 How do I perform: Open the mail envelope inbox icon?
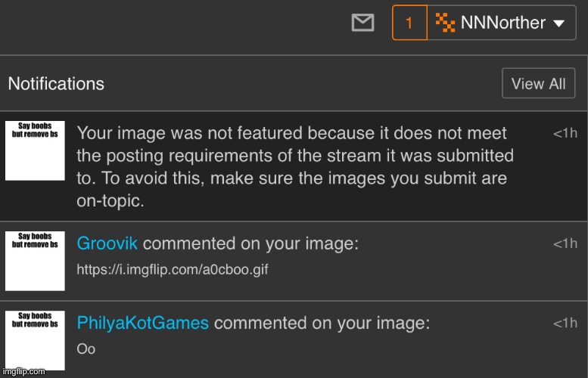(363, 23)
